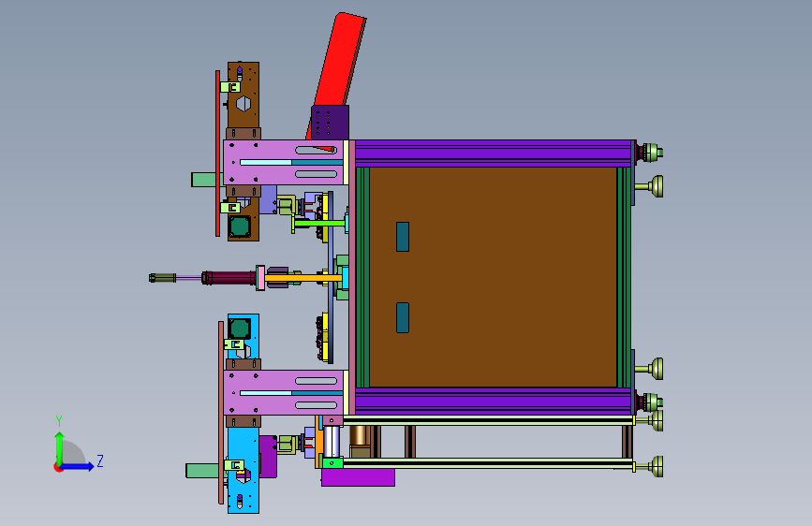Viewport: 812px width, 526px height.
Task: Click the bright green rod near upper bracket
Action: pos(319,224)
